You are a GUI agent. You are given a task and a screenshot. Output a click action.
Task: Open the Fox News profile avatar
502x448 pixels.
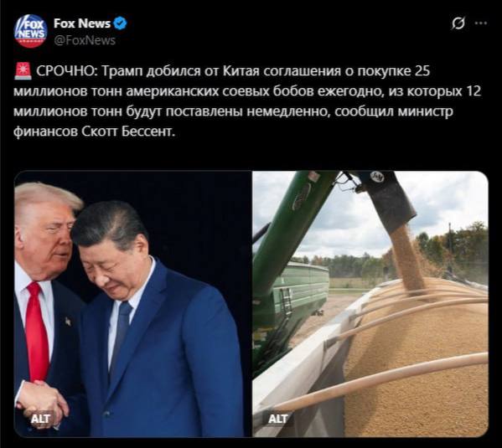pos(30,31)
